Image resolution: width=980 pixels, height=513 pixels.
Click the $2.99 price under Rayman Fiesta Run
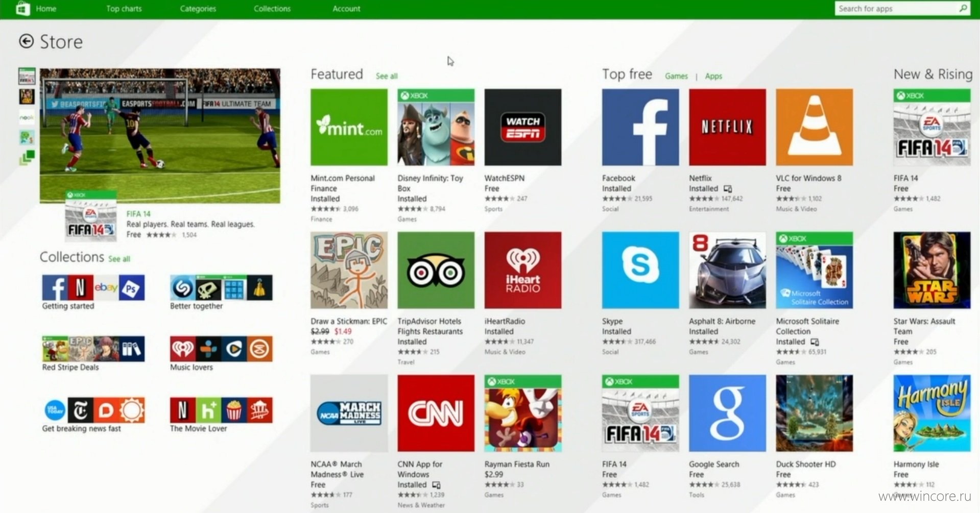pos(494,474)
